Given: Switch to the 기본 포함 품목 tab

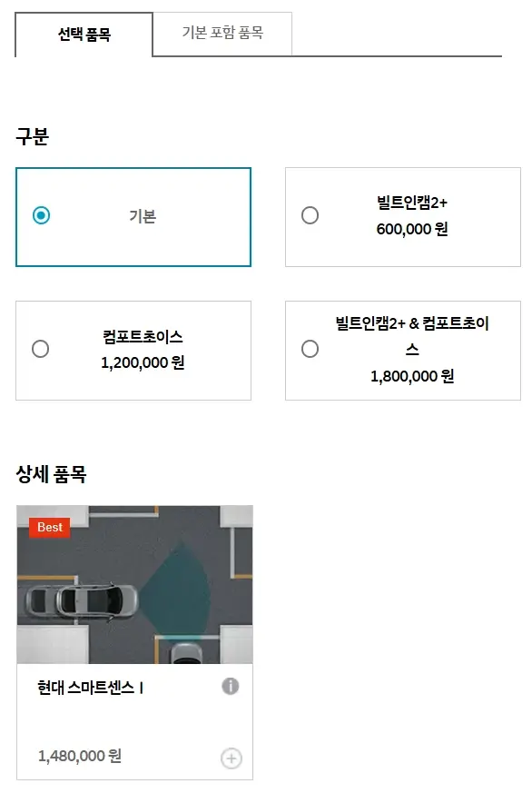Looking at the screenshot, I should pos(223,33).
